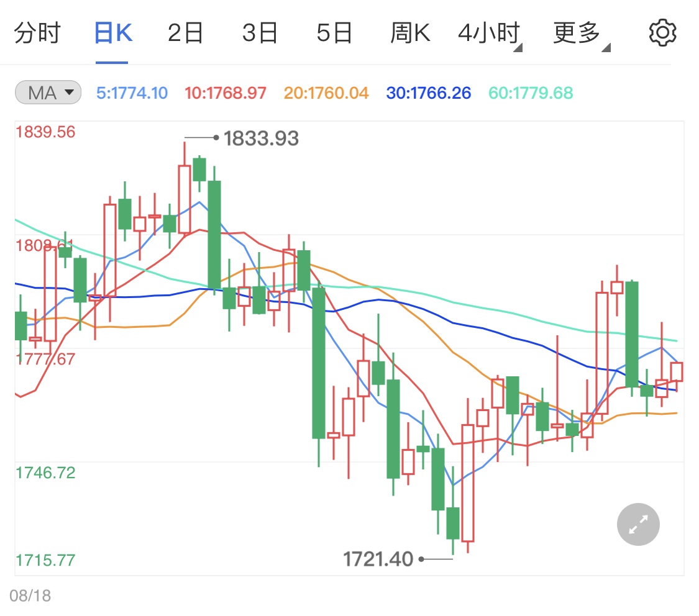699x616 pixels.
Task: Click the orange 20:1760.04 MA value
Action: pos(326,91)
